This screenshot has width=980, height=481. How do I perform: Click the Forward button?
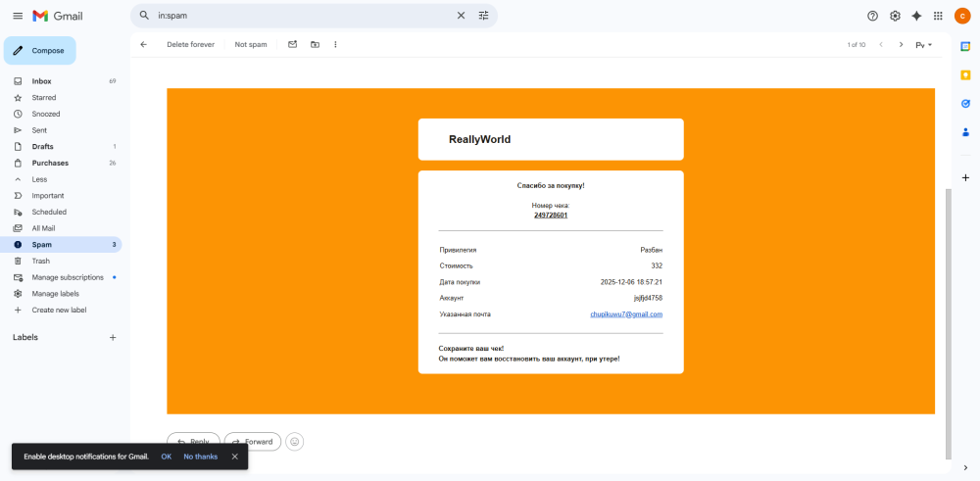(x=253, y=442)
